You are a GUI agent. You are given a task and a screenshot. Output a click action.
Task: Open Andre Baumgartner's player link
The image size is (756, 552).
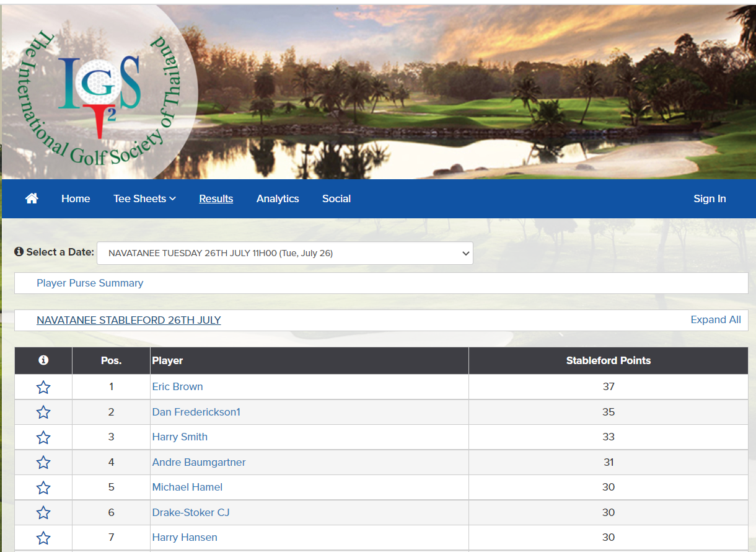(x=199, y=462)
